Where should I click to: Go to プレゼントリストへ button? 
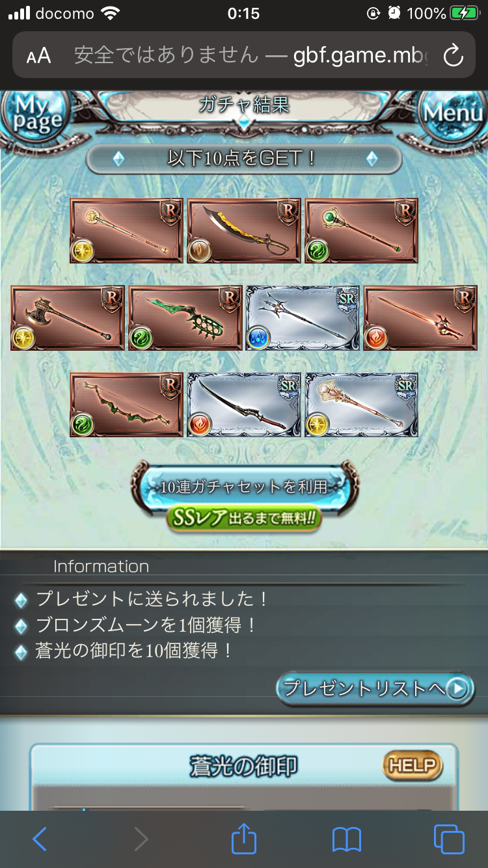click(x=375, y=689)
